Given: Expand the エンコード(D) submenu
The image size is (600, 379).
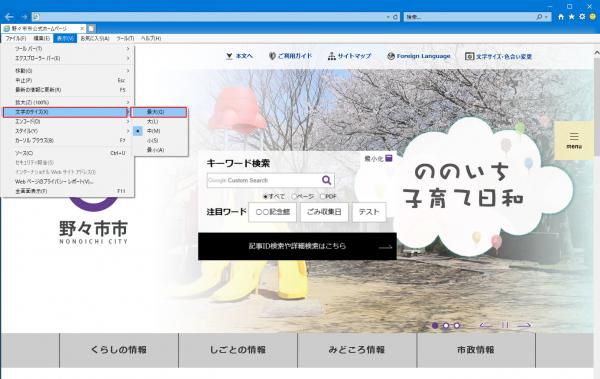Looking at the screenshot, I should pos(68,122).
